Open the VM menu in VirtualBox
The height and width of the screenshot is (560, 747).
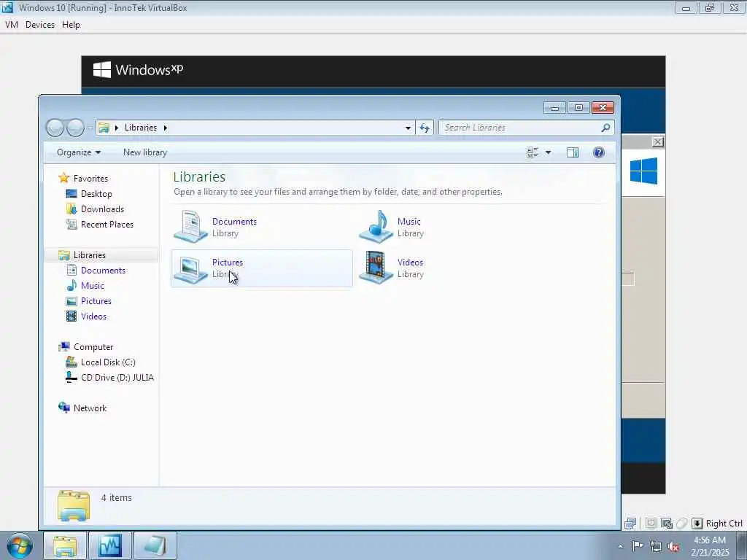coord(12,25)
